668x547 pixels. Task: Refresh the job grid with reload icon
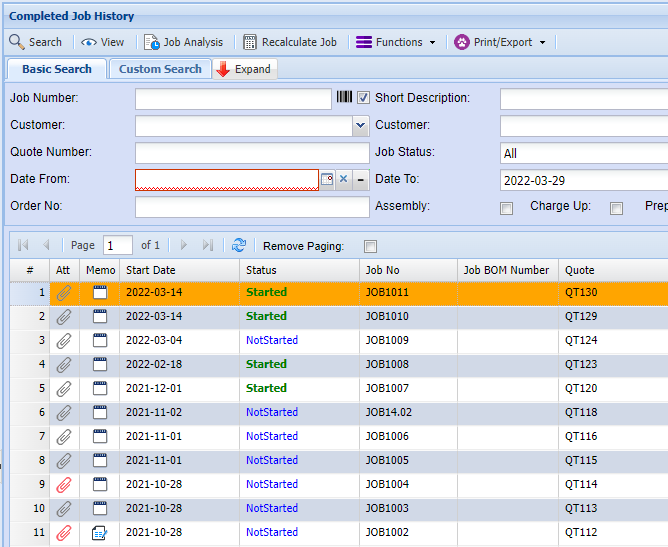click(x=238, y=245)
